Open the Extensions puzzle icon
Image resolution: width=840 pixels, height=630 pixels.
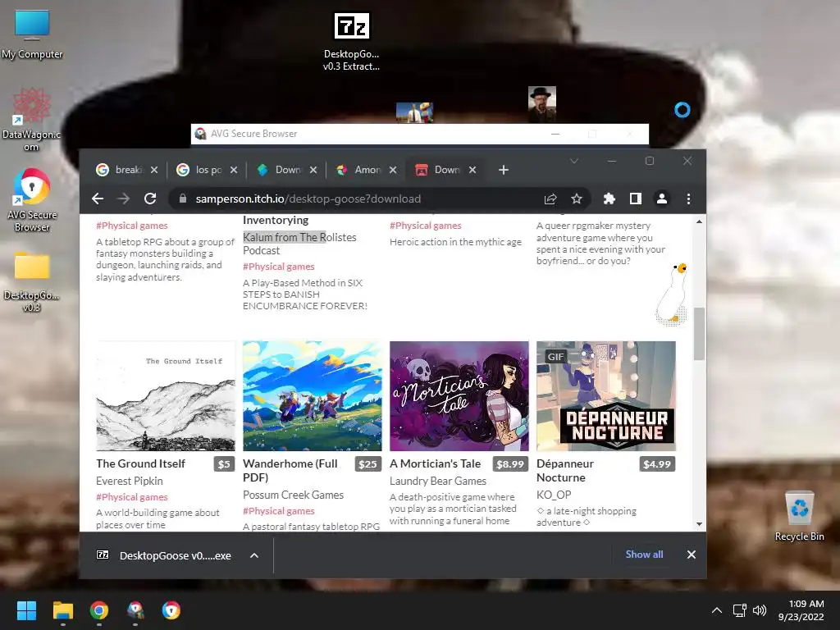609,199
